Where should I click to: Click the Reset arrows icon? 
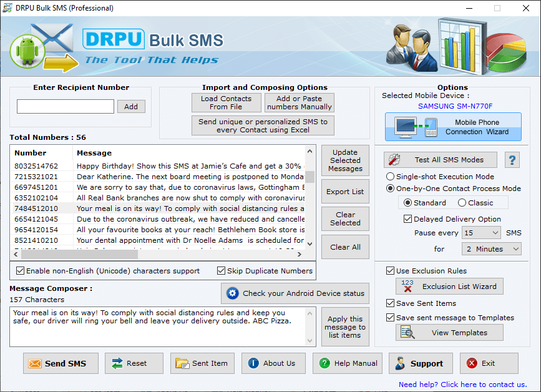pos(117,363)
